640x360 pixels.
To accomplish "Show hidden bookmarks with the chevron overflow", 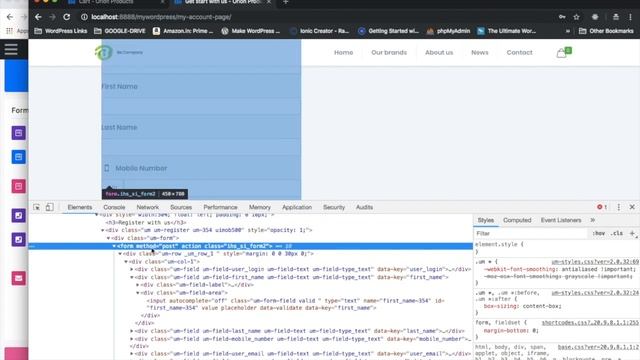I will [x=568, y=31].
